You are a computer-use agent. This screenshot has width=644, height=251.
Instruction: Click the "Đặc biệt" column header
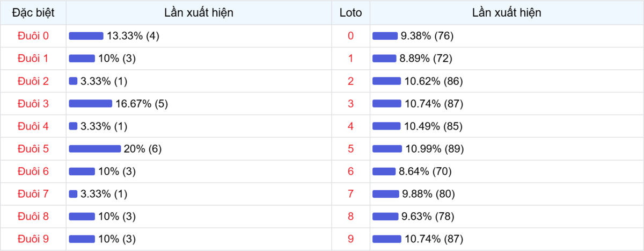pyautogui.click(x=33, y=13)
